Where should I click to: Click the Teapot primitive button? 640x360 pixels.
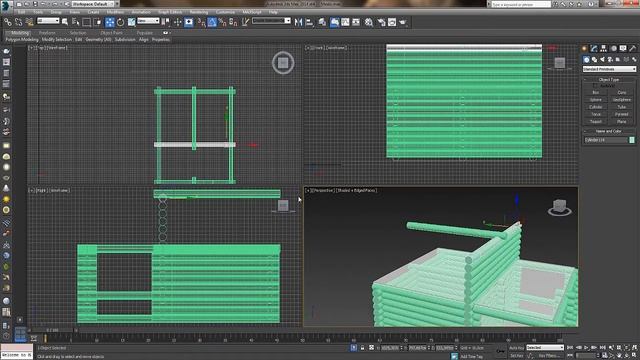(x=596, y=122)
